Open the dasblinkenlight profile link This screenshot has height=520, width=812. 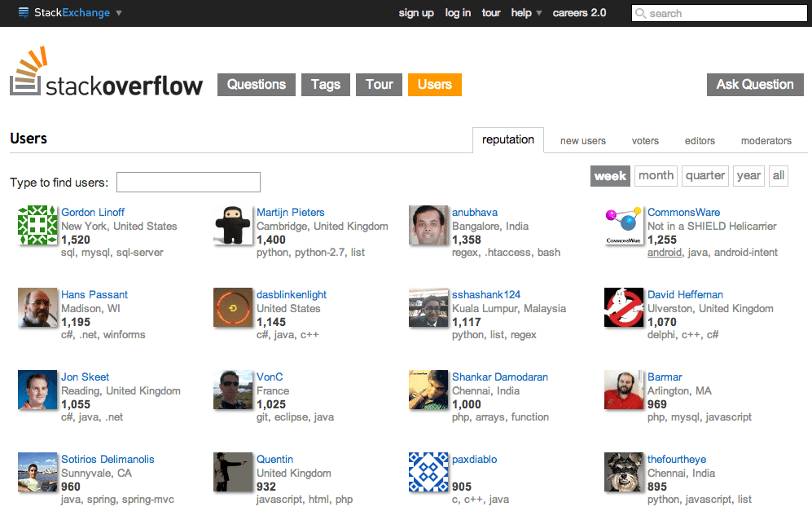click(x=292, y=294)
